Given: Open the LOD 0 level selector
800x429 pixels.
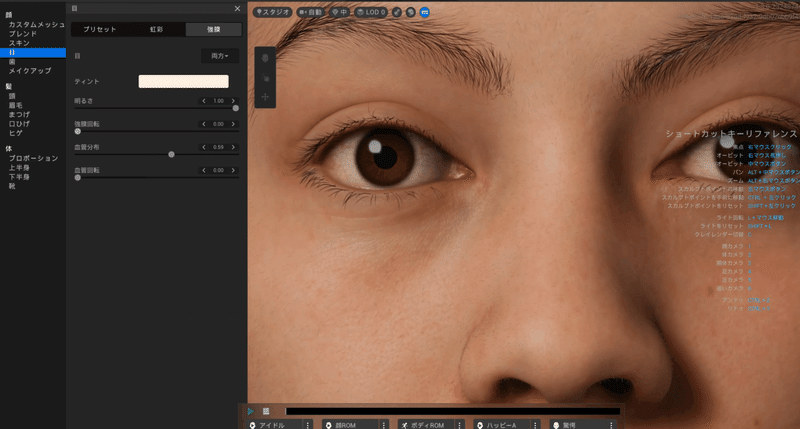Looking at the screenshot, I should tap(371, 12).
